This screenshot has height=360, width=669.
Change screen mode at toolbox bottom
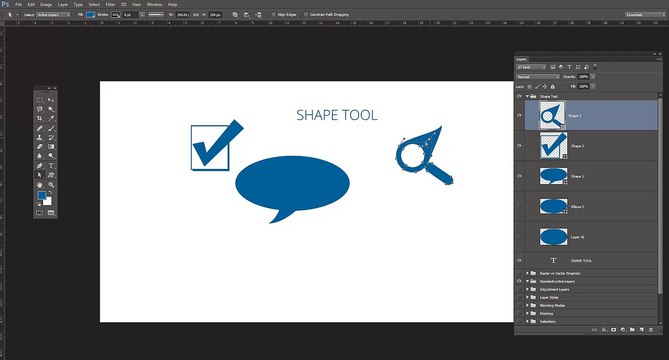51,212
